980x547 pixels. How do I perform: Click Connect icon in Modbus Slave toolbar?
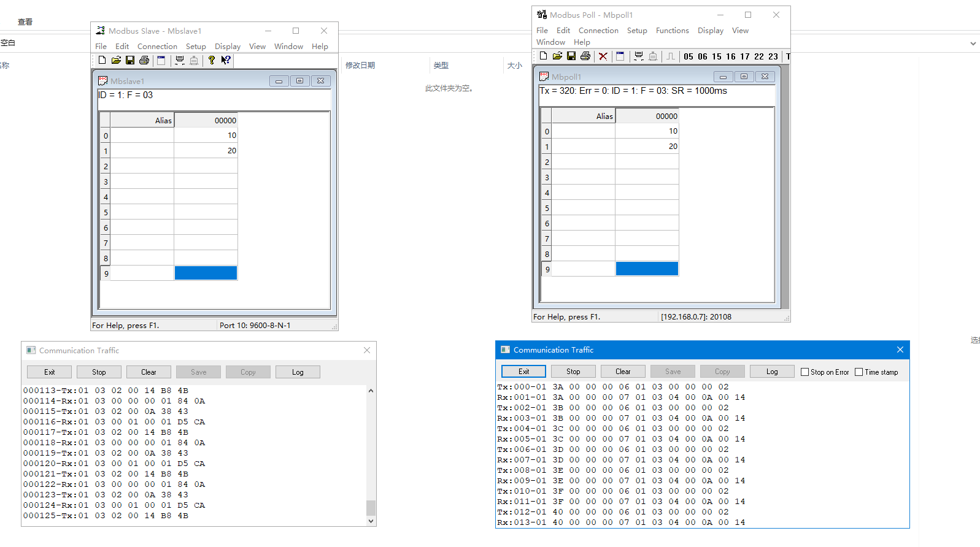[x=180, y=60]
